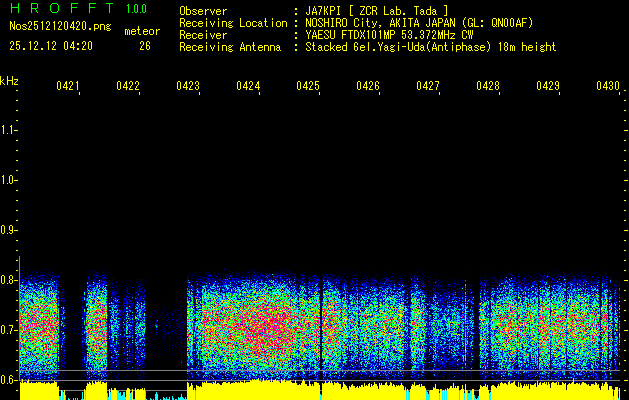Click the kHz axis unit label
The width and height of the screenshot is (629, 400).
(x=9, y=81)
